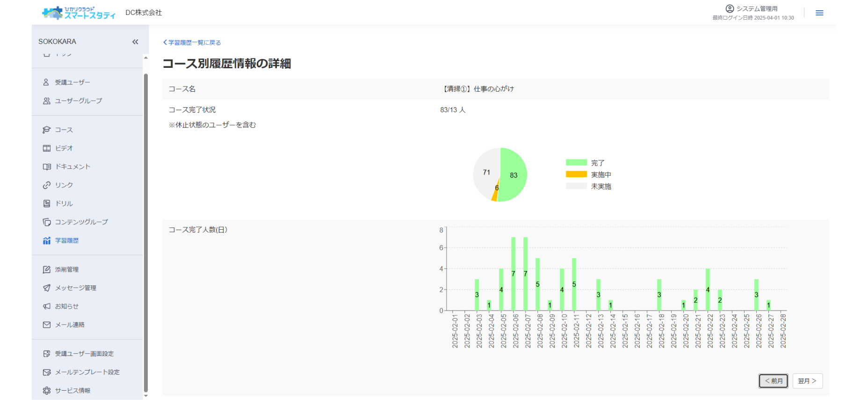
Task: Click the ドリル icon in sidebar
Action: (46, 204)
